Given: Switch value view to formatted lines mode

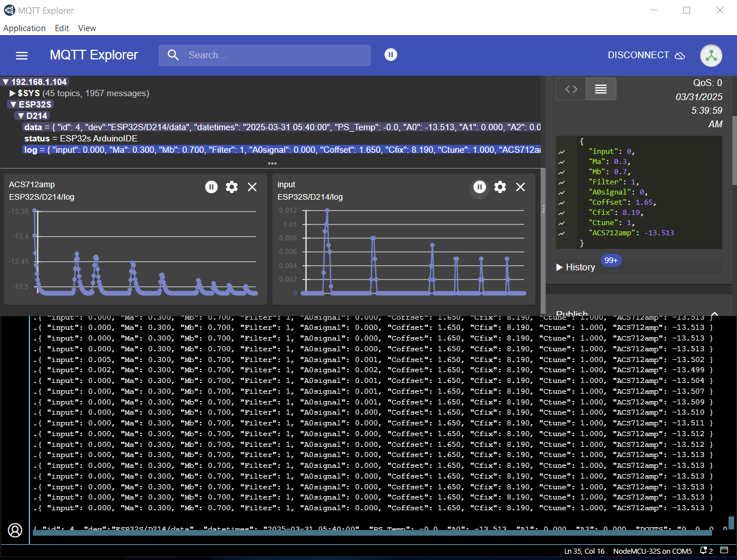Looking at the screenshot, I should [601, 89].
